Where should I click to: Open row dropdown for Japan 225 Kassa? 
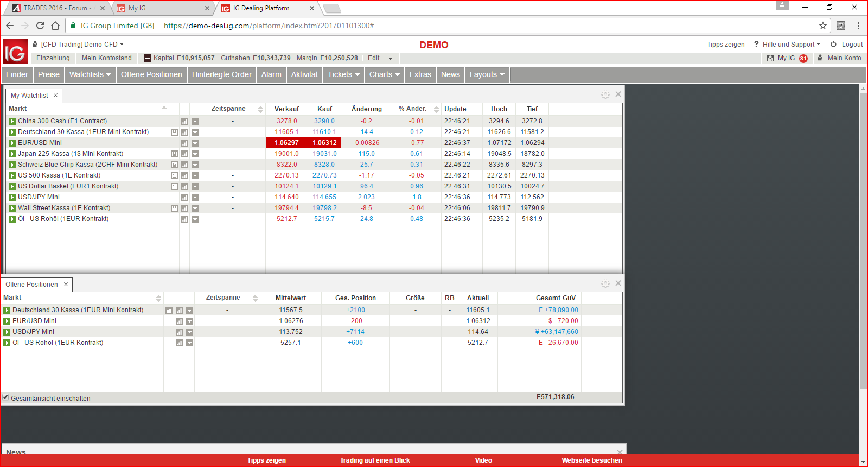point(195,154)
